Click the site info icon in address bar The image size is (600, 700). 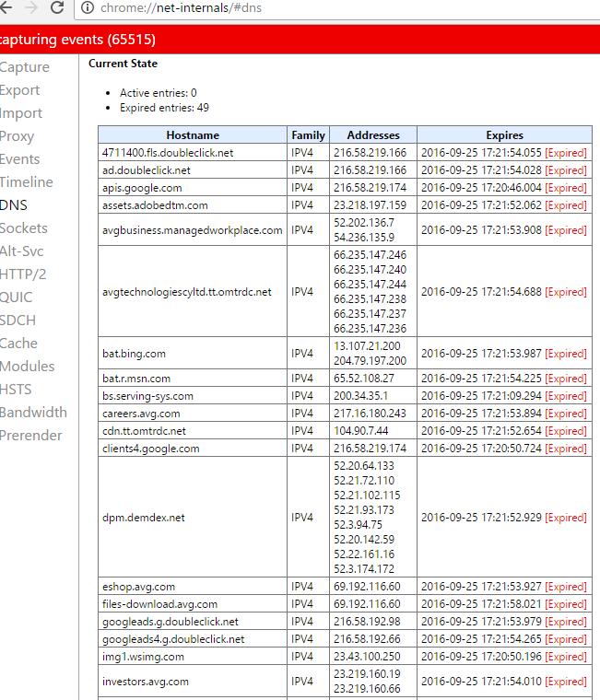88,8
